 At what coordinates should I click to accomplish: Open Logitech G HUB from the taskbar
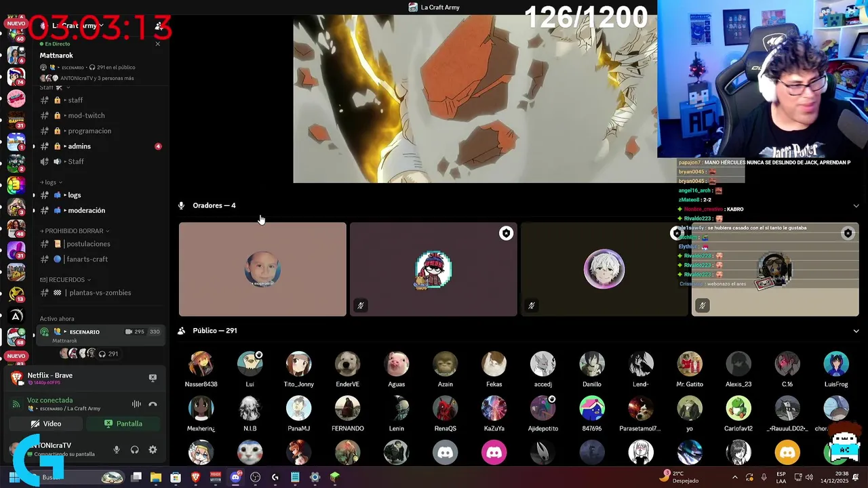275,477
